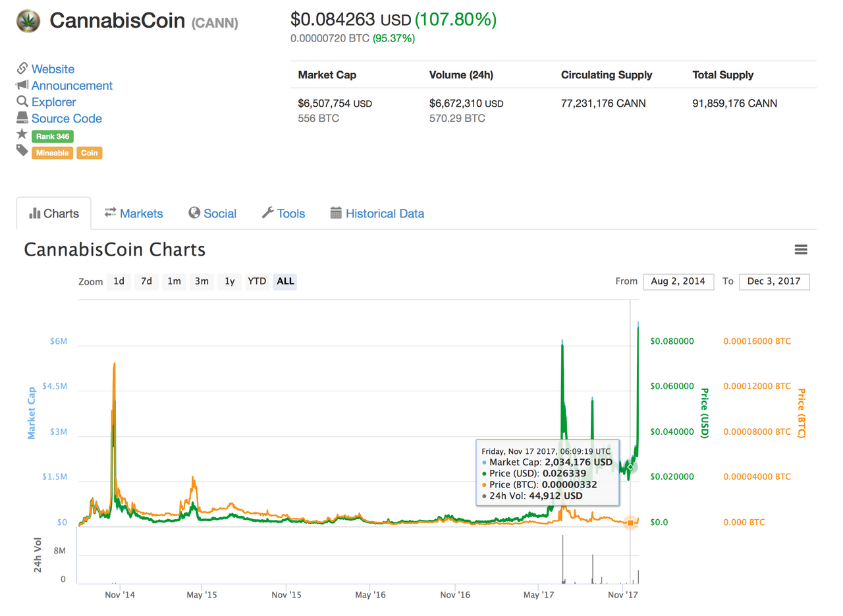Click the tag icon beside Mineable
This screenshot has height=616, width=843.
(22, 151)
